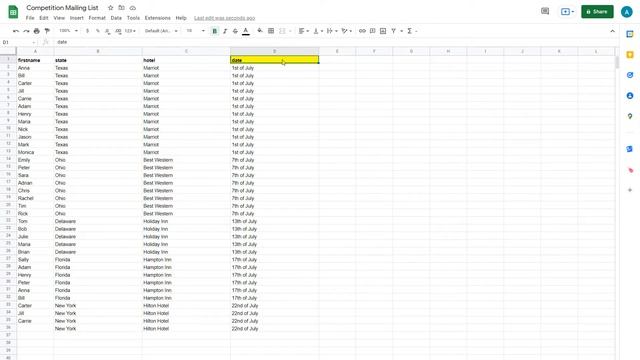Open Contacts in the side panel

[630, 96]
